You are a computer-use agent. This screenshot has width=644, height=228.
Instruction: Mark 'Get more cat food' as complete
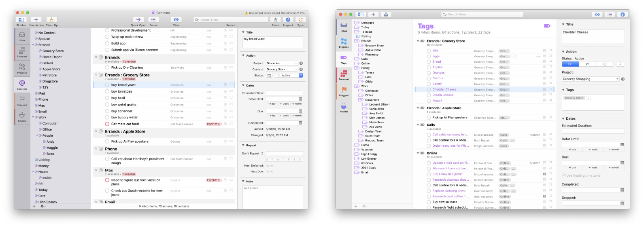(x=107, y=124)
